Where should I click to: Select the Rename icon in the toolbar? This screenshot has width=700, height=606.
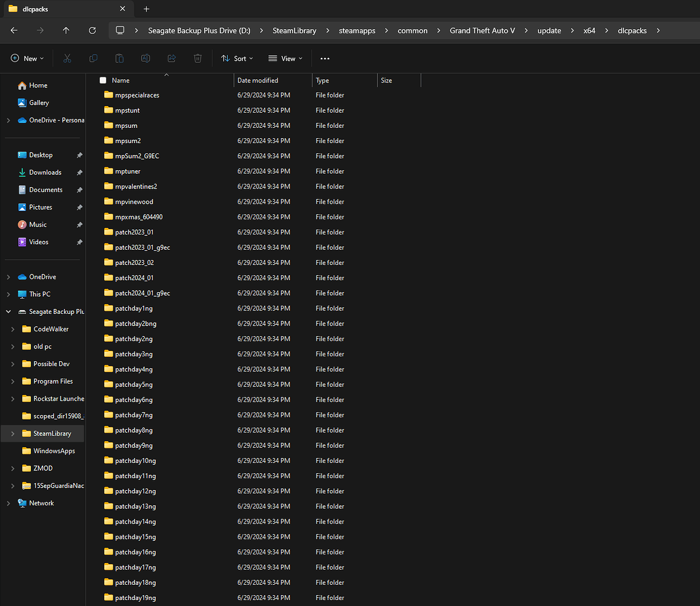point(145,58)
